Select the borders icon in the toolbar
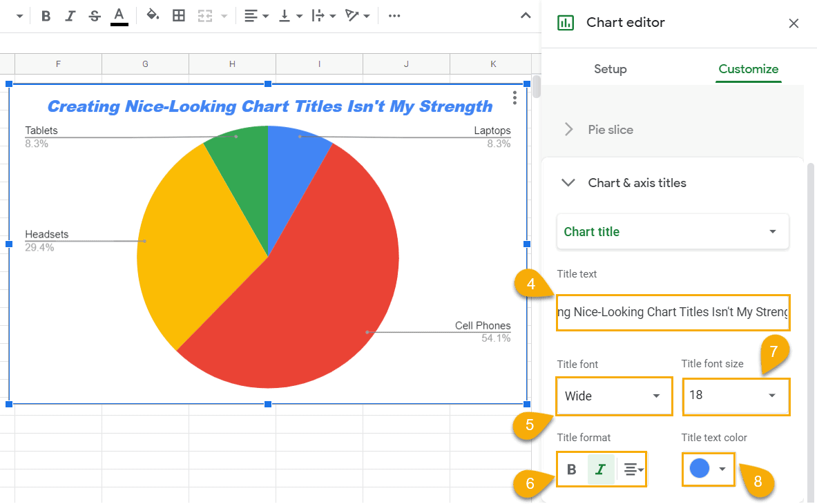 click(179, 15)
